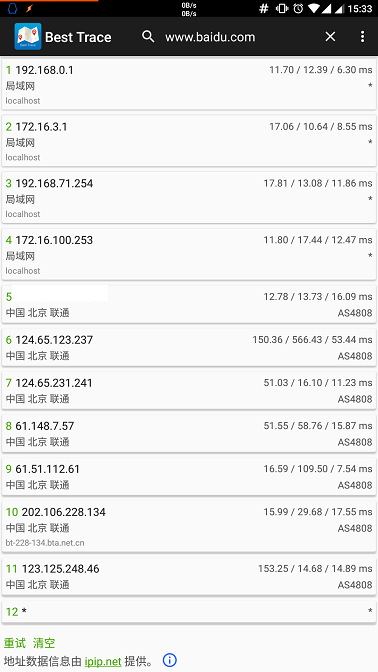Open the ipip.net link
This screenshot has width=378, height=672.
tap(103, 661)
